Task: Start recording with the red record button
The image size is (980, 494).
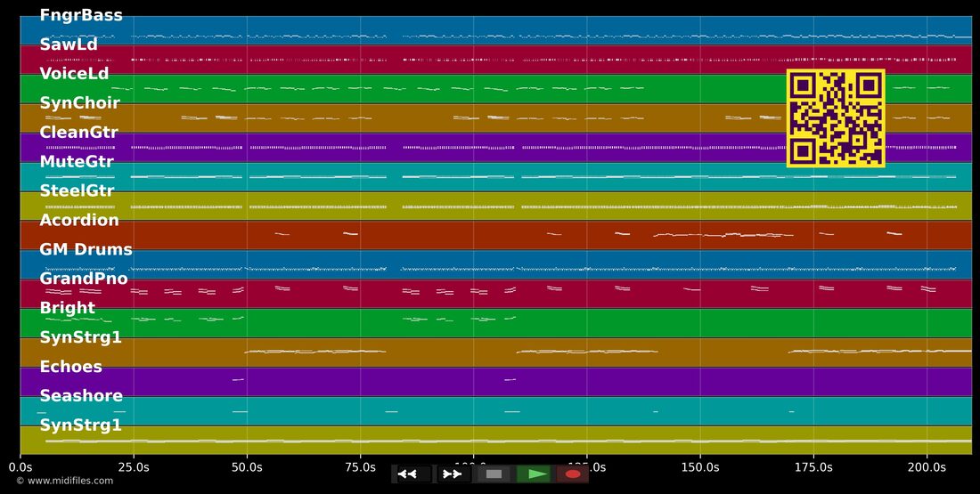Action: [x=573, y=474]
